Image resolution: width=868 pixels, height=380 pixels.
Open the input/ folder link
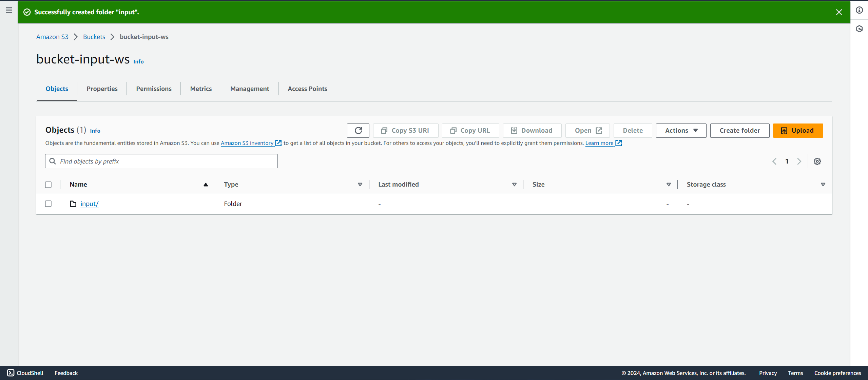pos(89,204)
